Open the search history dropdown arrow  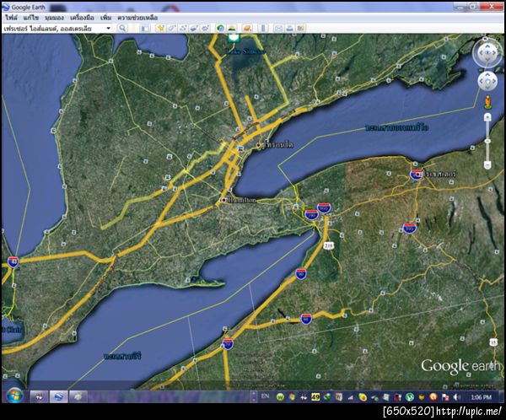pyautogui.click(x=109, y=29)
